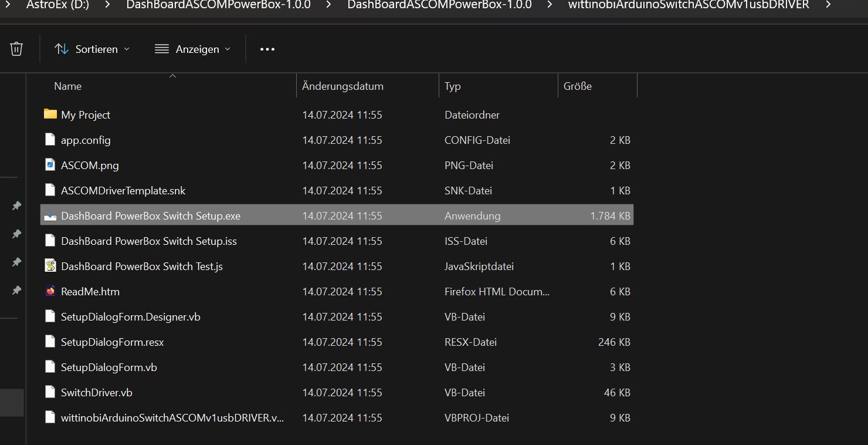The width and height of the screenshot is (868, 445).
Task: Select the SetupDialogForm.resx file icon
Action: (50, 342)
